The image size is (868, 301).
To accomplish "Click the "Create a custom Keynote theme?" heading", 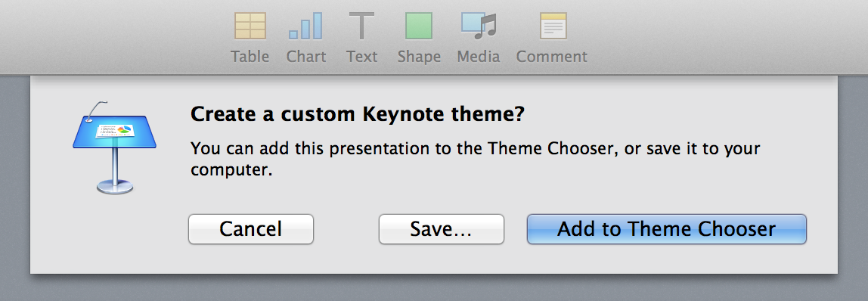I will pos(358,115).
